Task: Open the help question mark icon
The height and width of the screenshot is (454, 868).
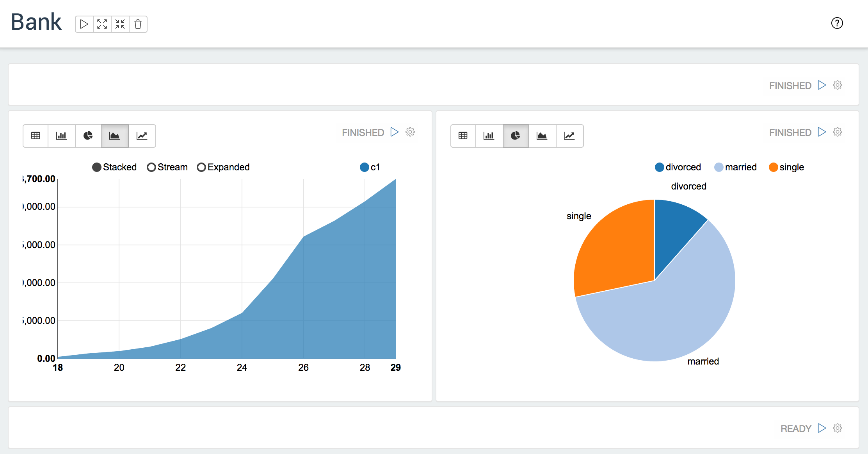Action: (837, 23)
